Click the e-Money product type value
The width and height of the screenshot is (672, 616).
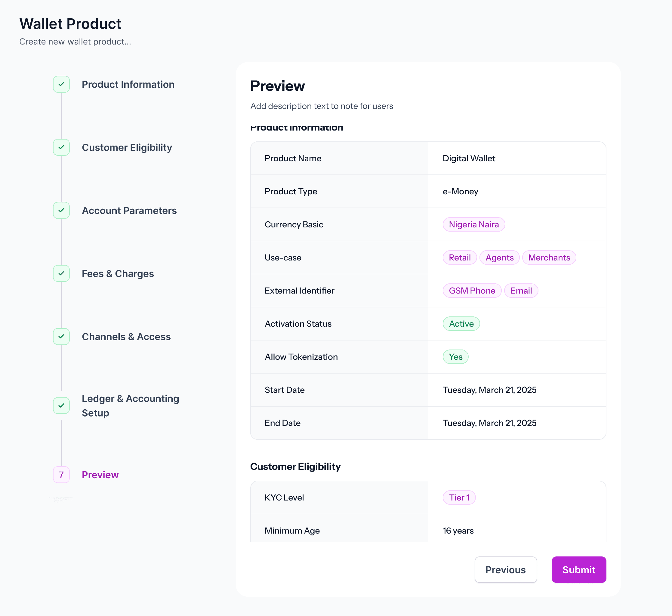point(460,191)
